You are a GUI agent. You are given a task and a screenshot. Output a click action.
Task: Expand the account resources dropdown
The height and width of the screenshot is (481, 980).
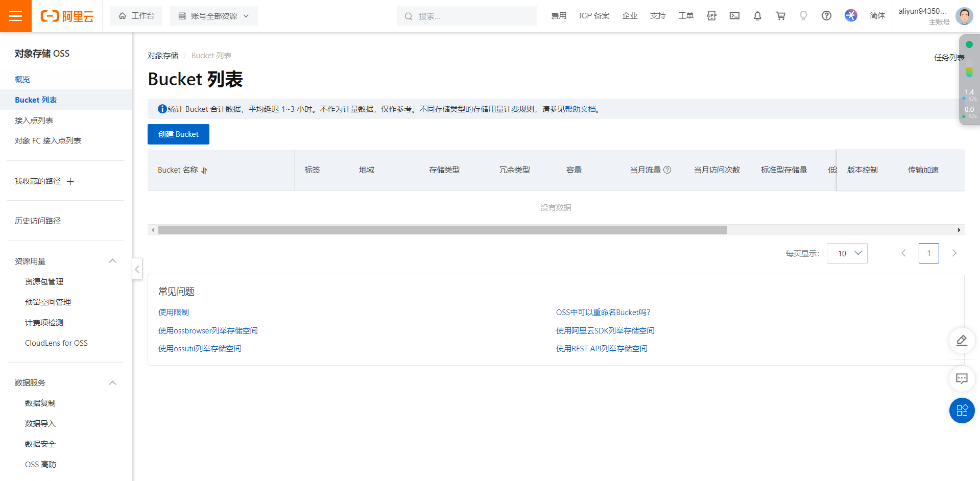214,16
